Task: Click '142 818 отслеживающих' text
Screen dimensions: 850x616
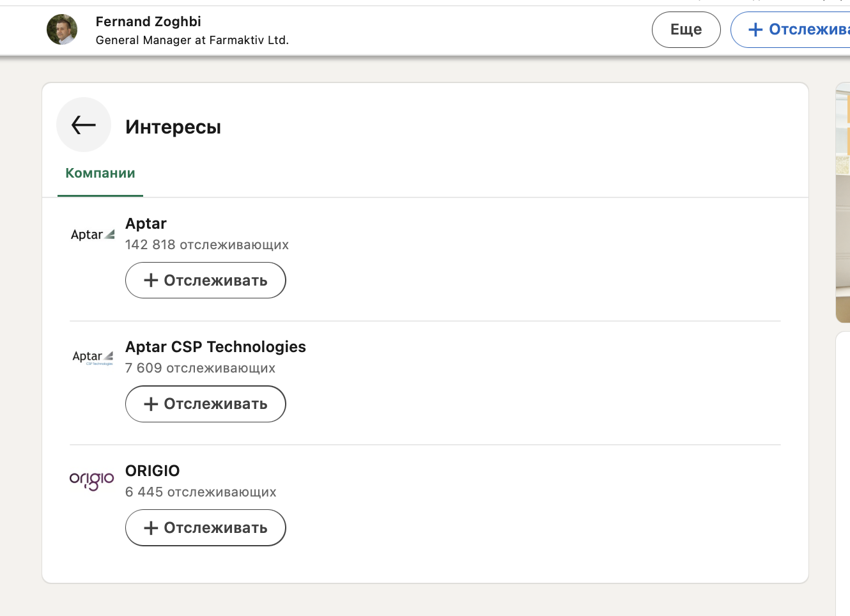Action: point(207,245)
